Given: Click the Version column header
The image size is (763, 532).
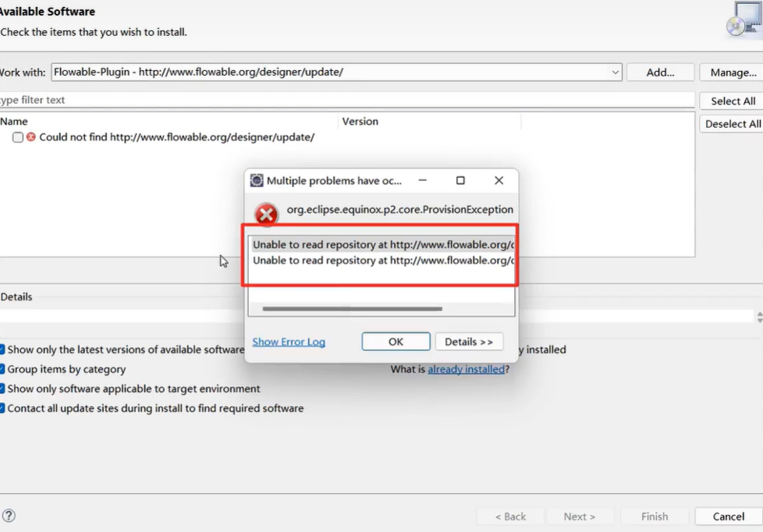Looking at the screenshot, I should click(429, 121).
